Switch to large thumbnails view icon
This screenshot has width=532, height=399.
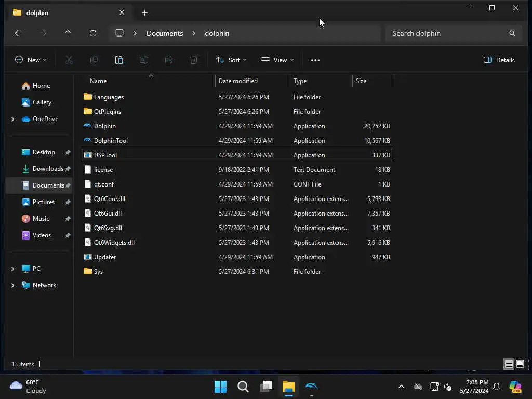coord(520,364)
